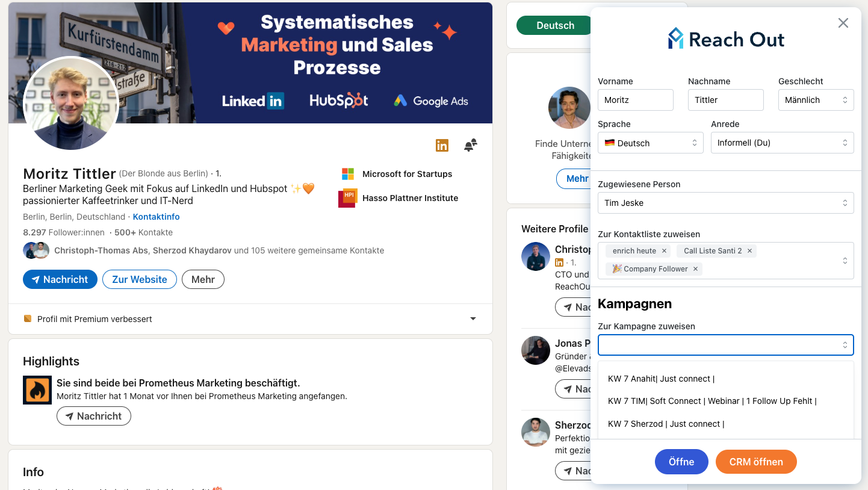Viewport: 868px width, 490px height.
Task: Select campaign KW 7 Anahit Just connect
Action: coord(725,379)
